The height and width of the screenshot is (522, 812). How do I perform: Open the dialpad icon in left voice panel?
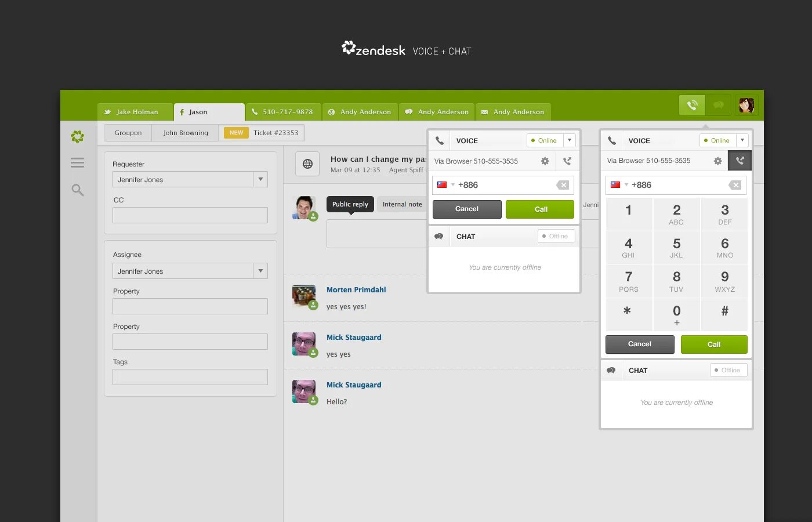pos(567,161)
